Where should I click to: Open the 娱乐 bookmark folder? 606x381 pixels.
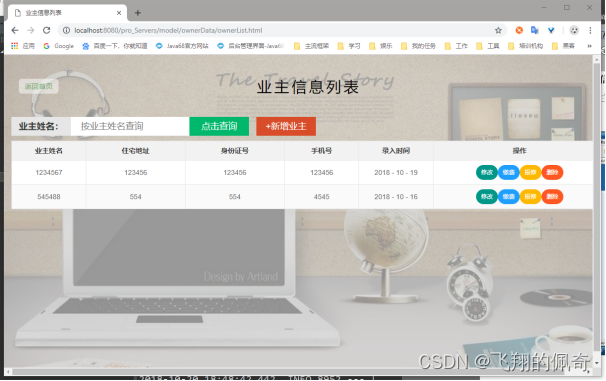click(381, 46)
